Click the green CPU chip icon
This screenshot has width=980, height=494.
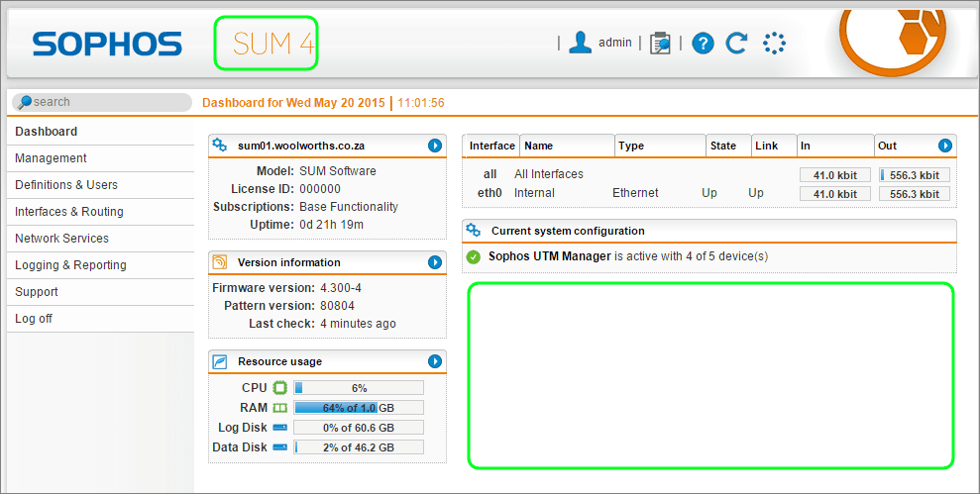pyautogui.click(x=280, y=388)
